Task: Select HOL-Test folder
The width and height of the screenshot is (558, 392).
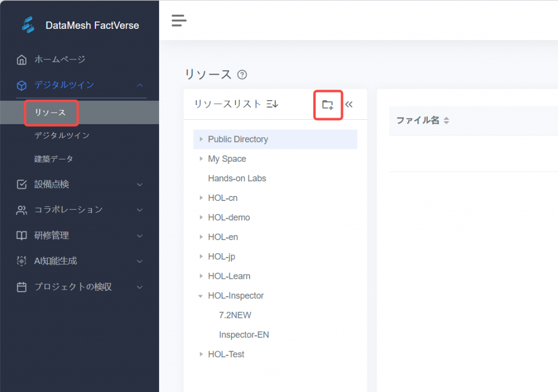Action: pyautogui.click(x=226, y=354)
